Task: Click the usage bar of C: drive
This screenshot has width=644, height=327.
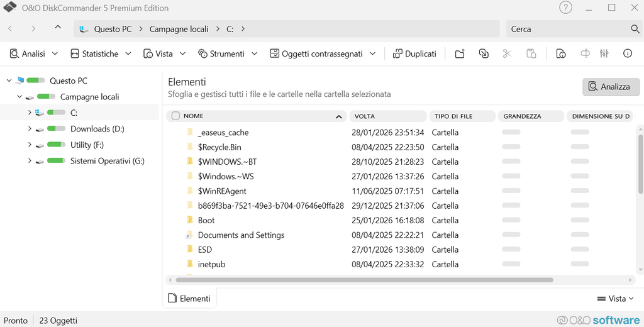Action: [x=56, y=112]
